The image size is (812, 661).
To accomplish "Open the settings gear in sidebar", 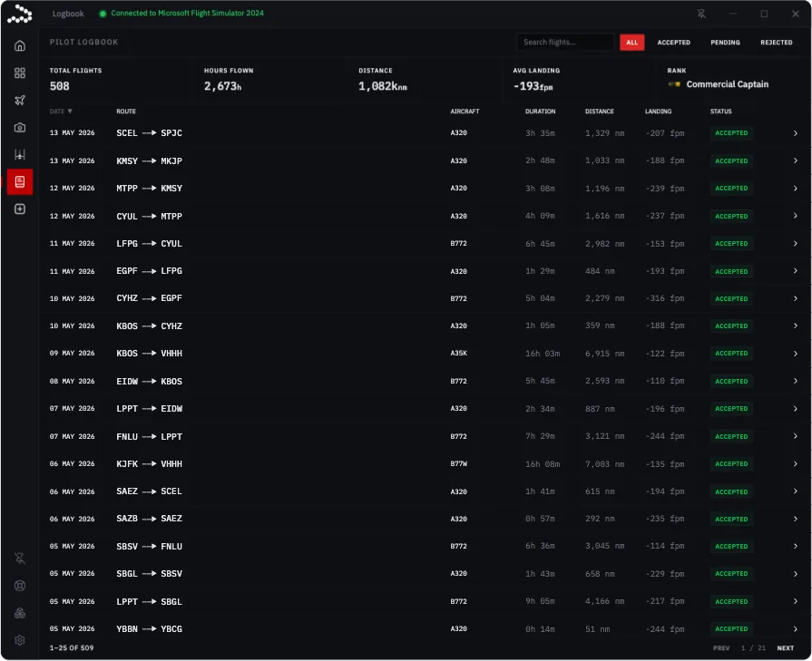I will click(x=20, y=640).
